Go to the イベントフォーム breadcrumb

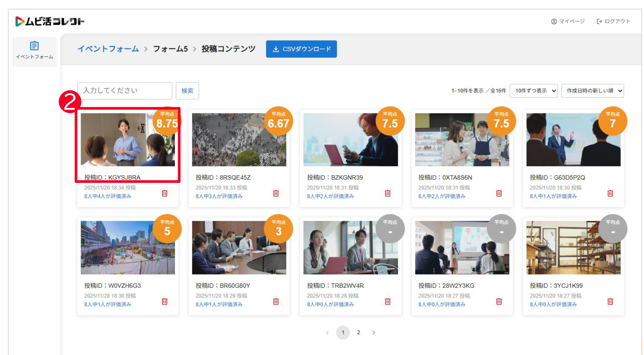pyautogui.click(x=108, y=49)
